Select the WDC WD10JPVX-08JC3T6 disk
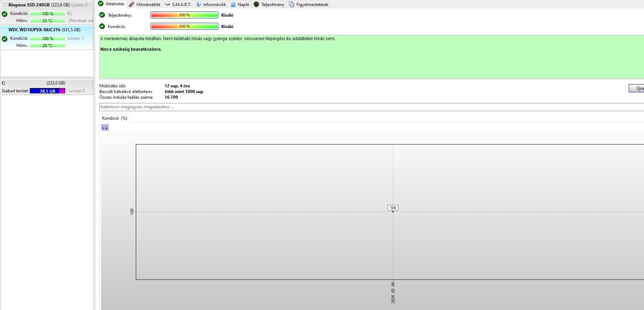This screenshot has height=310, width=644. [47, 37]
